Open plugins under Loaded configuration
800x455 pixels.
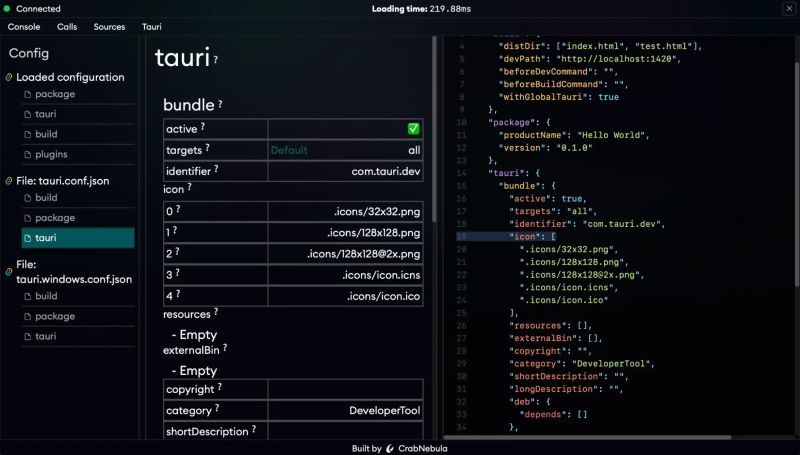pos(51,154)
